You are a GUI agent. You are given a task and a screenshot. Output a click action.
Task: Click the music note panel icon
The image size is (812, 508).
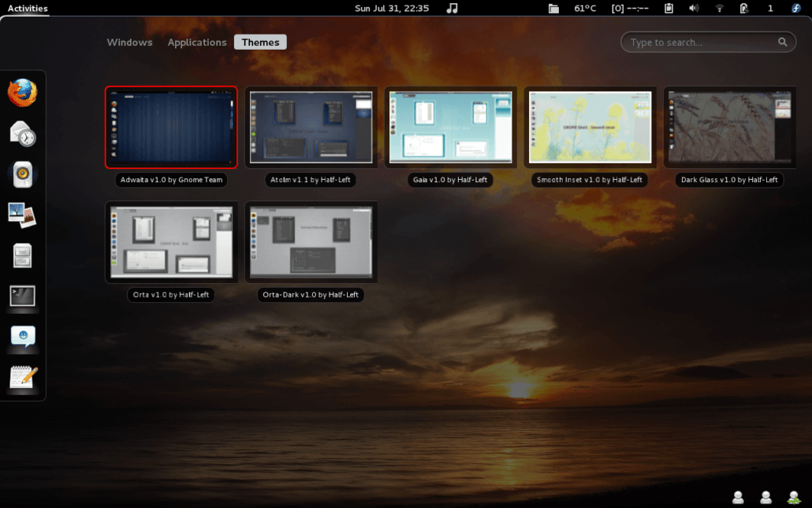(x=452, y=9)
